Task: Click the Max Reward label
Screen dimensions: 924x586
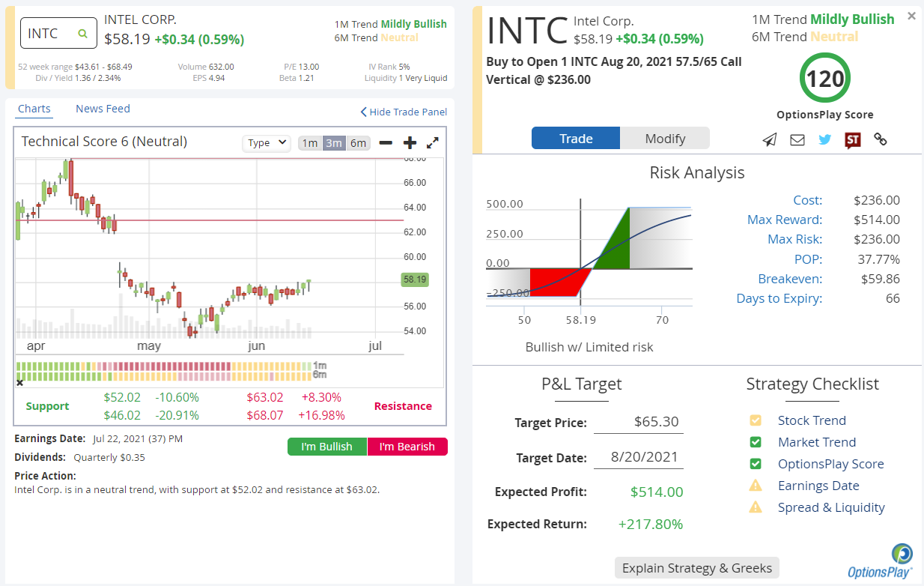Action: pos(785,220)
